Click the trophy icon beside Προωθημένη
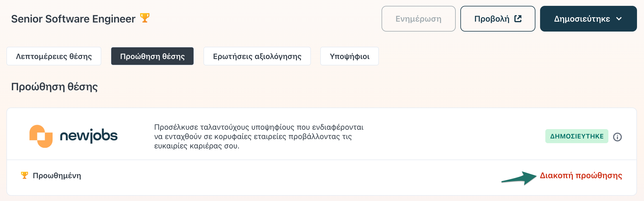The height and width of the screenshot is (201, 644). pos(25,175)
